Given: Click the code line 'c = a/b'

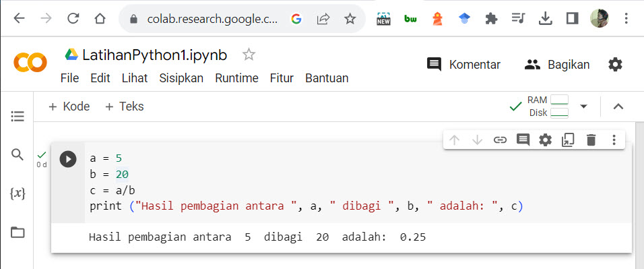Looking at the screenshot, I should coord(112,190).
